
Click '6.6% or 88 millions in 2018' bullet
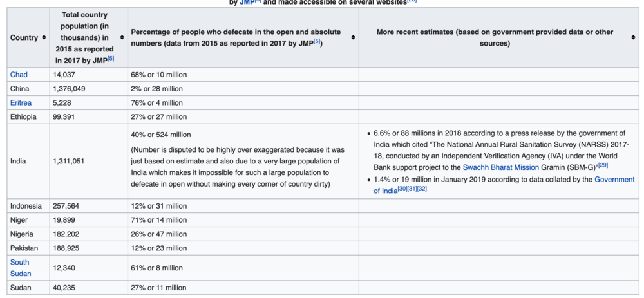click(x=501, y=150)
